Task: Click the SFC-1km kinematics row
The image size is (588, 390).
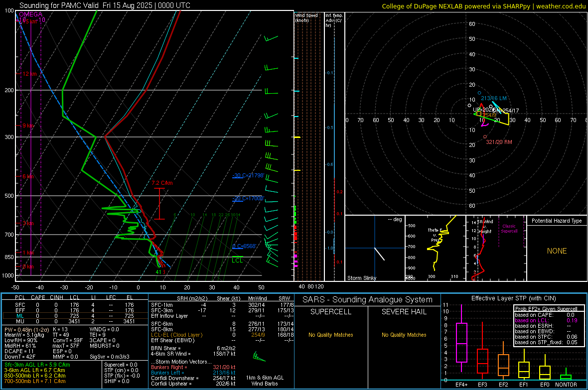Action: (222, 305)
